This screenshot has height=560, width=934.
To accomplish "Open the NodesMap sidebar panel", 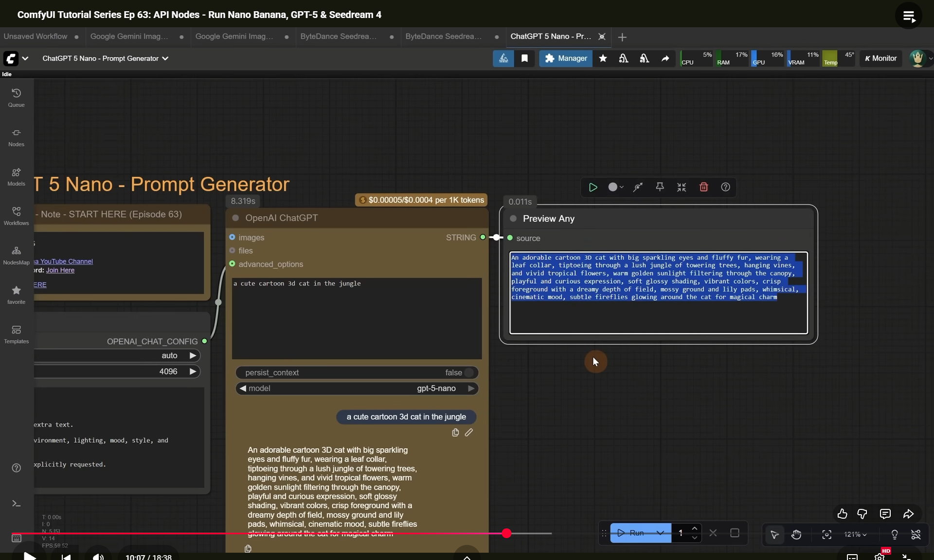I will (x=16, y=255).
